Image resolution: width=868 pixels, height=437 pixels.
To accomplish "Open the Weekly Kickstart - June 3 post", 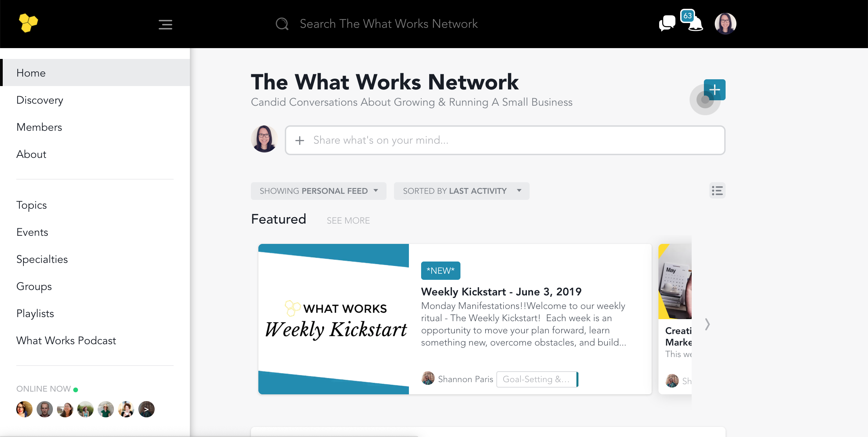I will tap(501, 291).
